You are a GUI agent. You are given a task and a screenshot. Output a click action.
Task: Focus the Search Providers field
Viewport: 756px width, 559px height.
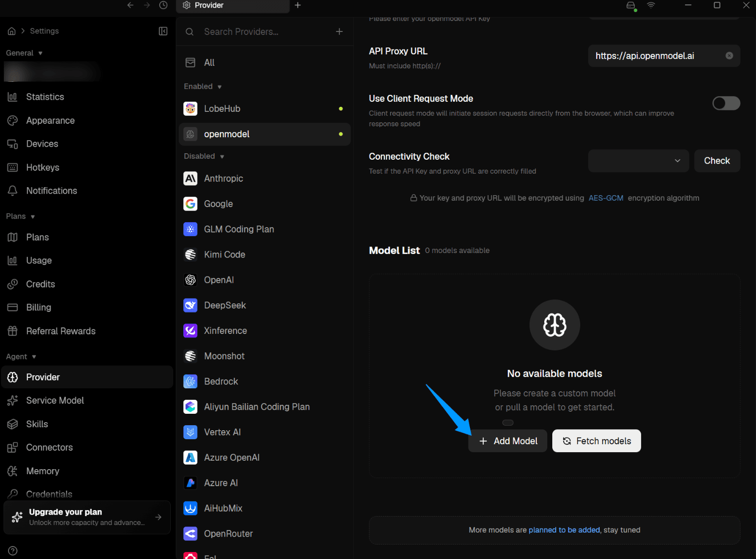tap(265, 31)
